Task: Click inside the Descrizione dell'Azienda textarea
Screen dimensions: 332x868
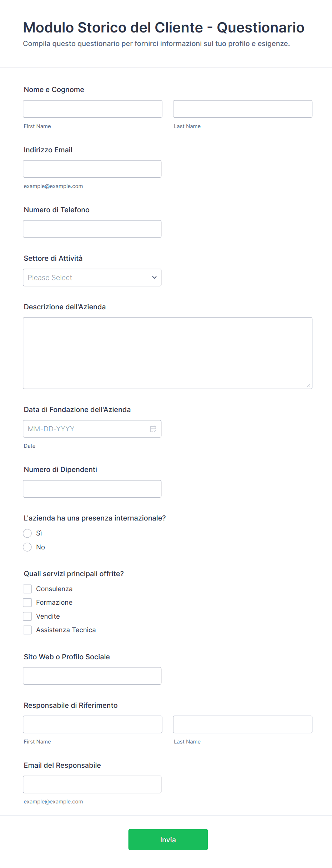Action: coord(167,353)
